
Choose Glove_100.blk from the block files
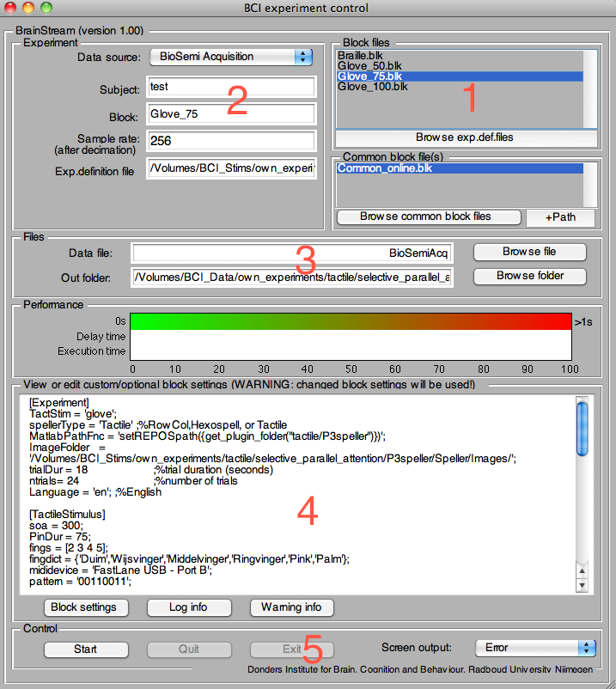pos(372,86)
